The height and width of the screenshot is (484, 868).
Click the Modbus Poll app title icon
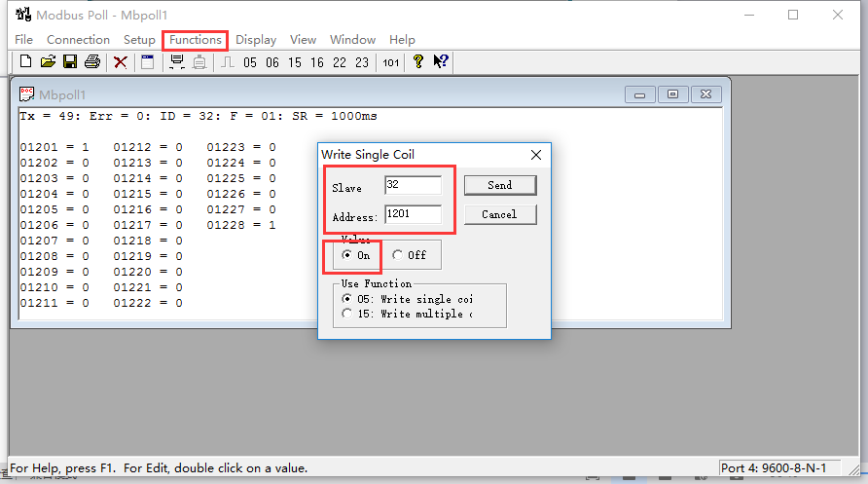(x=23, y=15)
